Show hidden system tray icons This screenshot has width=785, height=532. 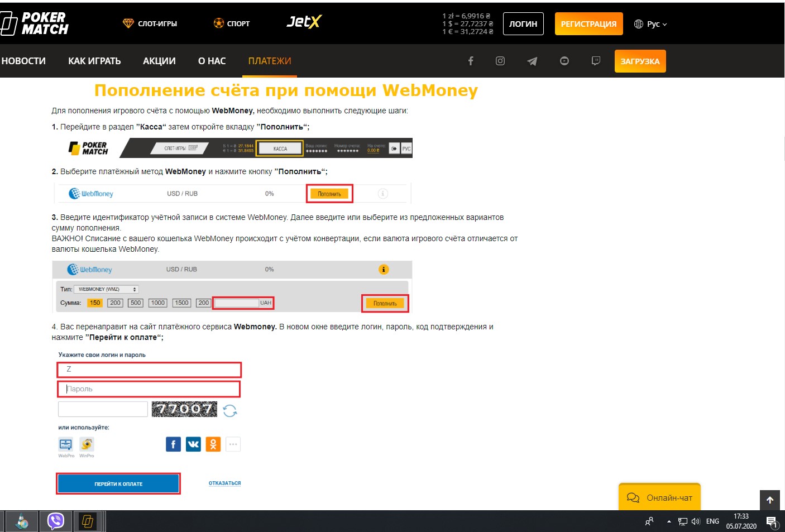tap(669, 521)
